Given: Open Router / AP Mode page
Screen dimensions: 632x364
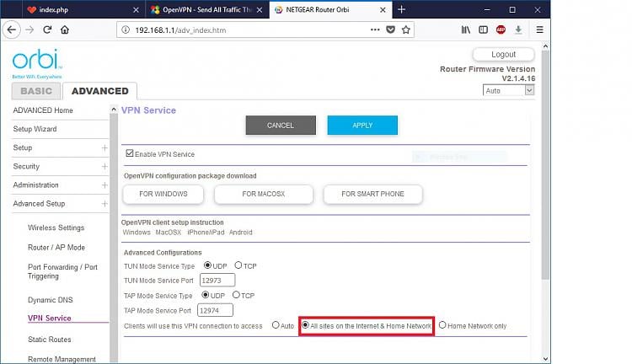Looking at the screenshot, I should pos(56,248).
